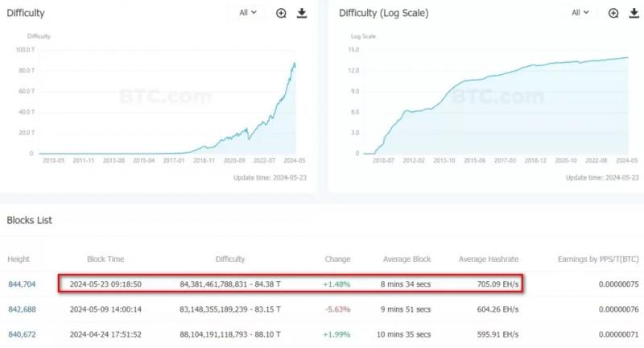
Task: Open the All range dropdown on Log Scale chart
Action: click(x=580, y=13)
